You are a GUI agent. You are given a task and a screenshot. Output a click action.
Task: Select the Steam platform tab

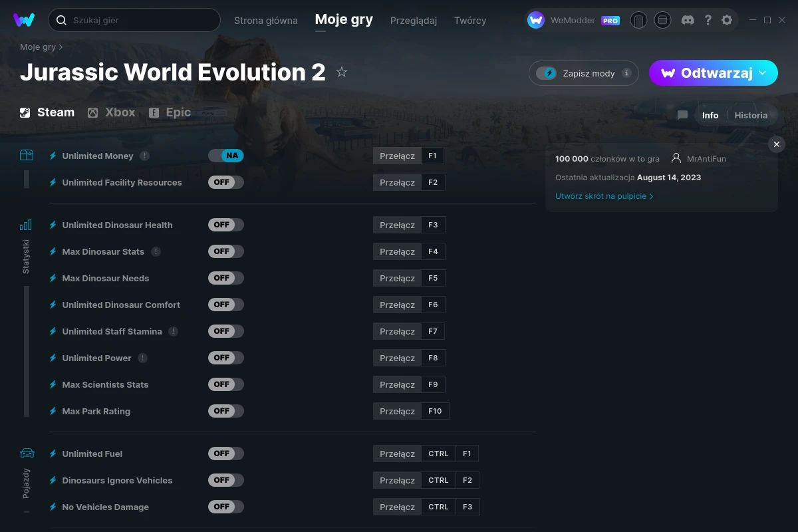tap(47, 112)
